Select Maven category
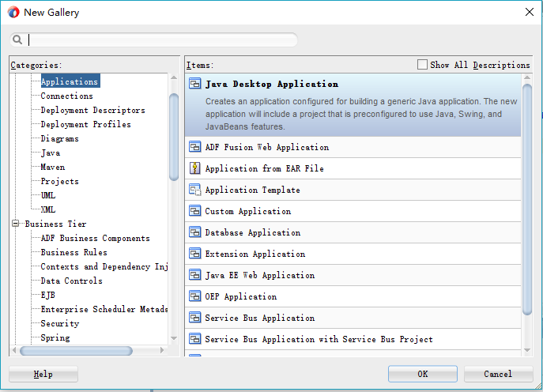The height and width of the screenshot is (392, 543). [53, 167]
